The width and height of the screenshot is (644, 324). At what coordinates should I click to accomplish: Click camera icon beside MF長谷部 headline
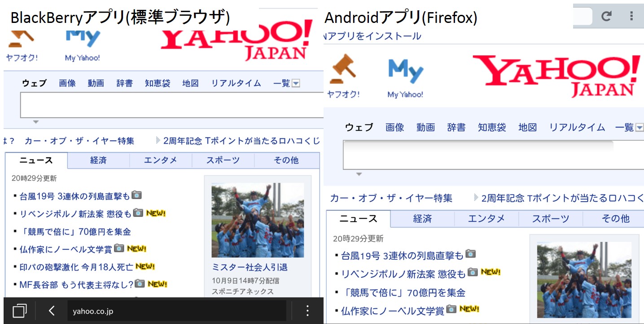point(140,283)
